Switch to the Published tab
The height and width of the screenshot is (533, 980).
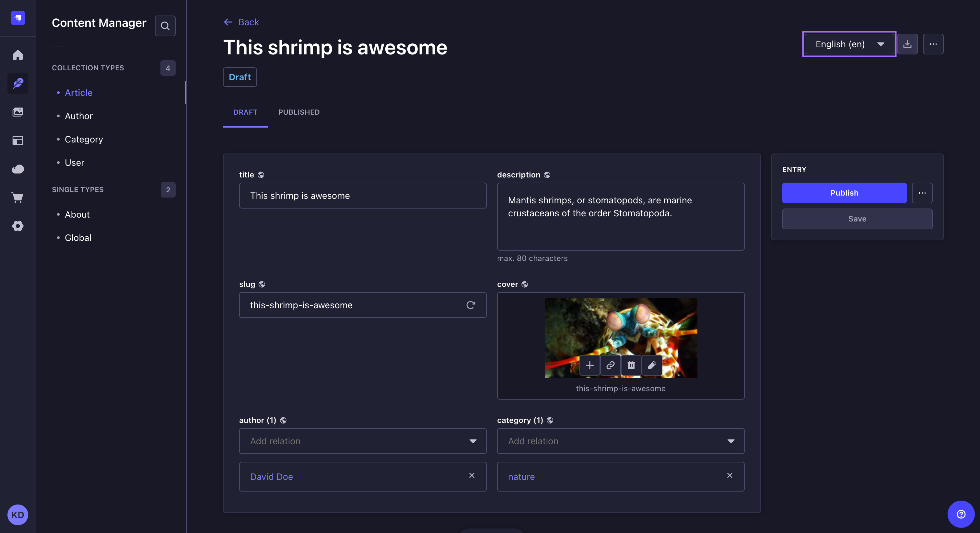pyautogui.click(x=299, y=112)
